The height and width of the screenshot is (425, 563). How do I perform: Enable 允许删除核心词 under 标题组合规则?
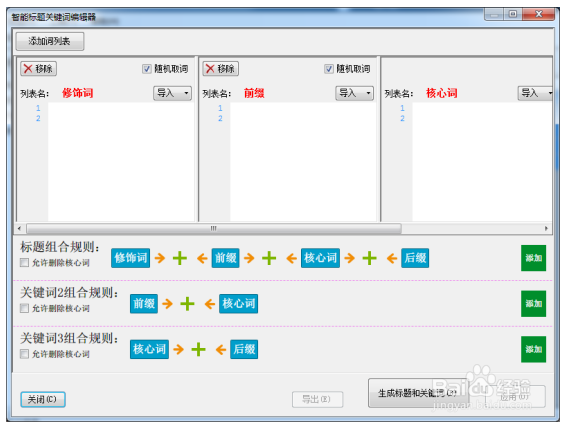click(x=24, y=262)
